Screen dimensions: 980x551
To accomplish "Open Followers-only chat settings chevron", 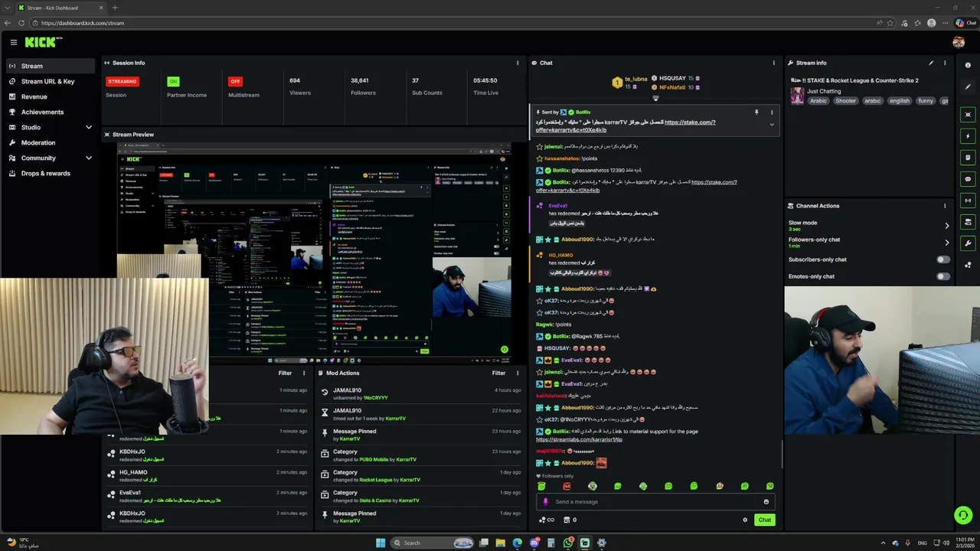I will pyautogui.click(x=946, y=243).
